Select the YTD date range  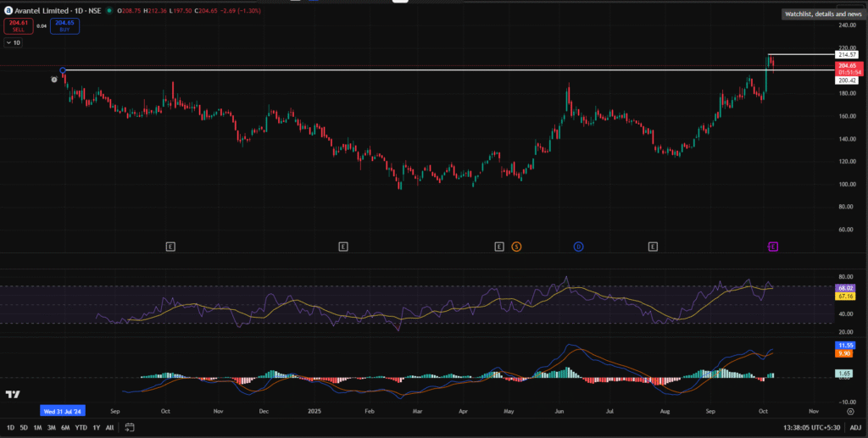81,427
